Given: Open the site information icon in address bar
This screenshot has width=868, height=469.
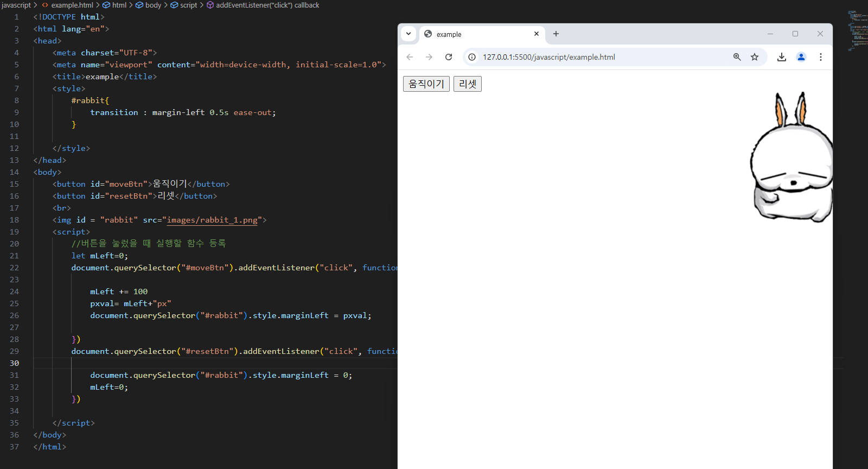Looking at the screenshot, I should click(472, 57).
